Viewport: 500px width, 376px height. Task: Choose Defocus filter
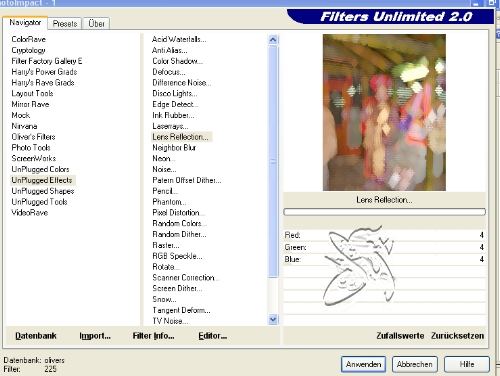coord(169,72)
